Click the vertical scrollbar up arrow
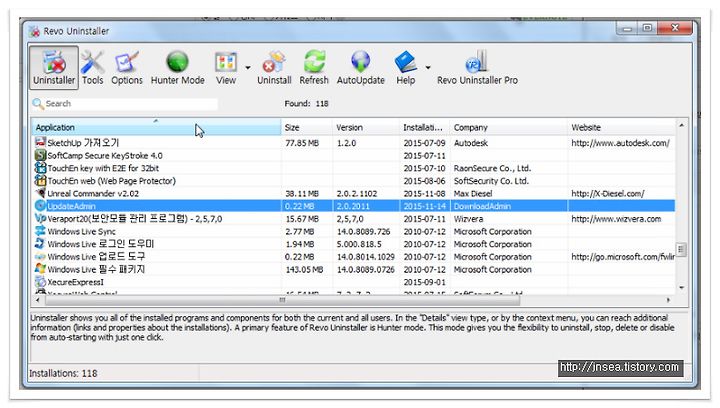The width and height of the screenshot is (720, 408). [x=681, y=125]
